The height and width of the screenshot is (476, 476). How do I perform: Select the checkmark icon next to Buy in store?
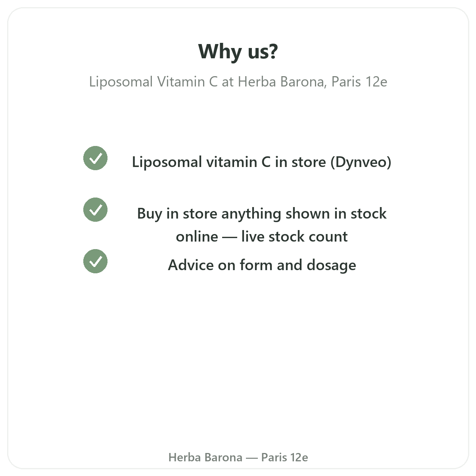(x=95, y=210)
